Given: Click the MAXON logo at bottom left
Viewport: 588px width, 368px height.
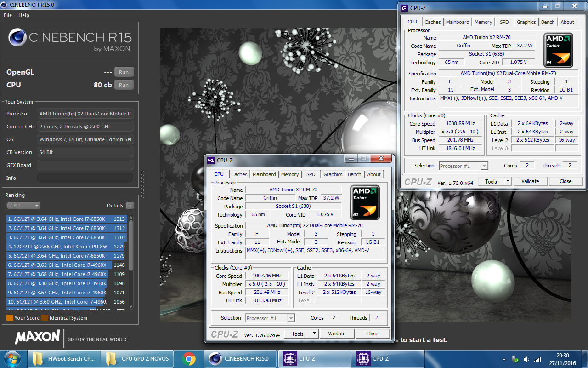Looking at the screenshot, I should tap(38, 337).
